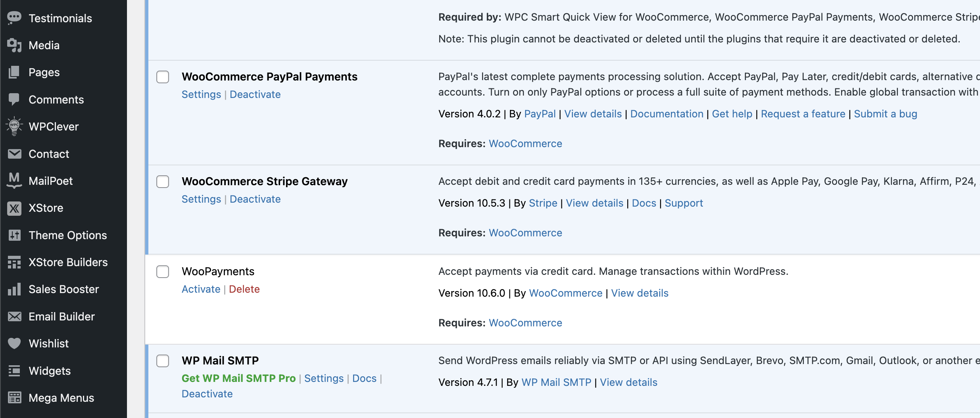980x418 pixels.
Task: Click the XStore X icon
Action: (x=14, y=208)
